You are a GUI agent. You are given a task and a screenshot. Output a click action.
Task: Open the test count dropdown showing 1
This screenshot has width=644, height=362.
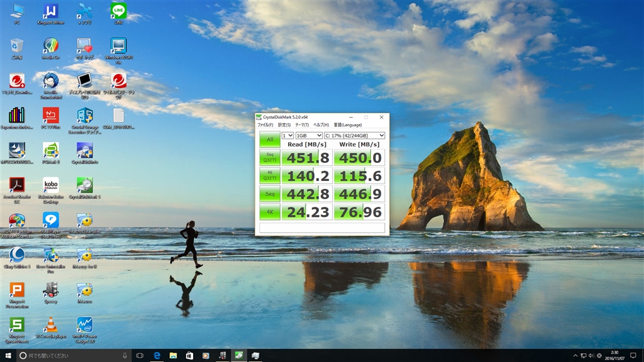pyautogui.click(x=287, y=136)
